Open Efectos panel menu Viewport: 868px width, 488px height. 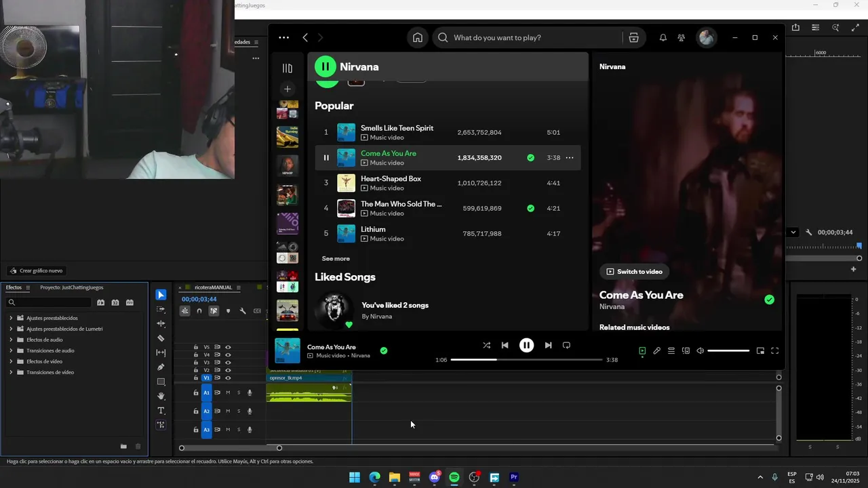tap(28, 287)
